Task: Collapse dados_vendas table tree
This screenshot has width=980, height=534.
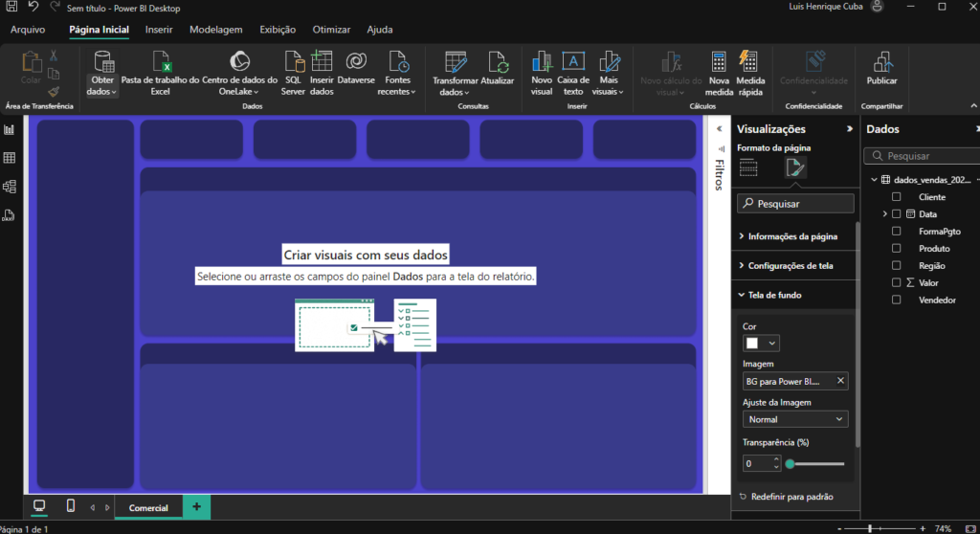Action: (874, 180)
